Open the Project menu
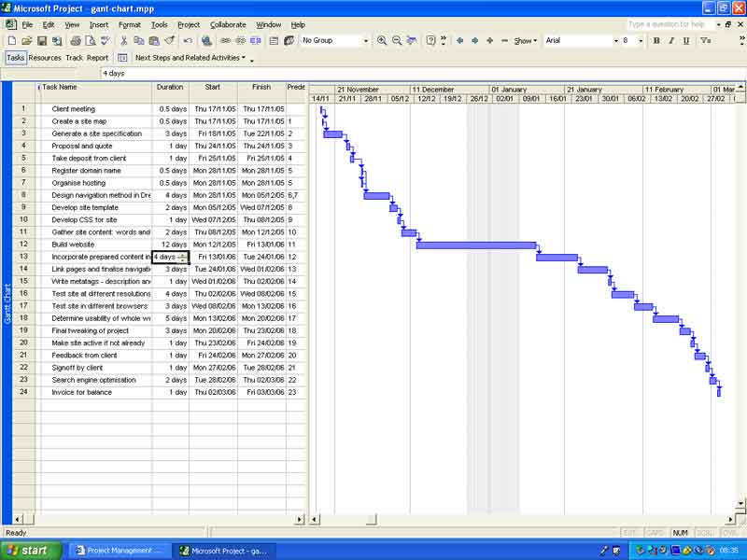The image size is (747, 560). 189,24
